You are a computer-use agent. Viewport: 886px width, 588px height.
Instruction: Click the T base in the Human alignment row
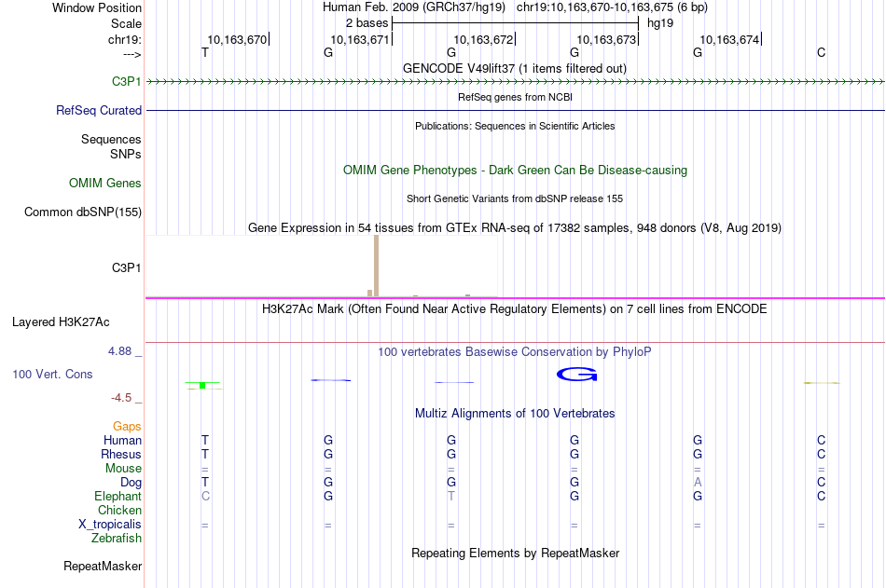tap(205, 440)
